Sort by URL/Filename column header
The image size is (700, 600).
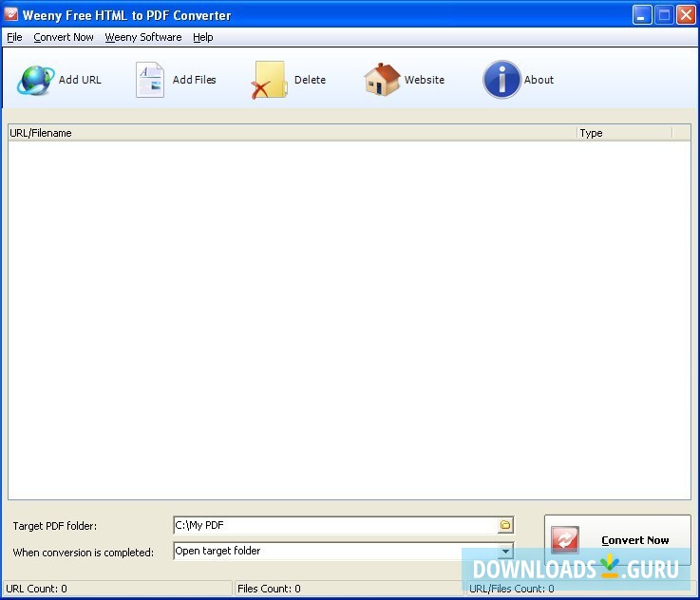pos(293,133)
